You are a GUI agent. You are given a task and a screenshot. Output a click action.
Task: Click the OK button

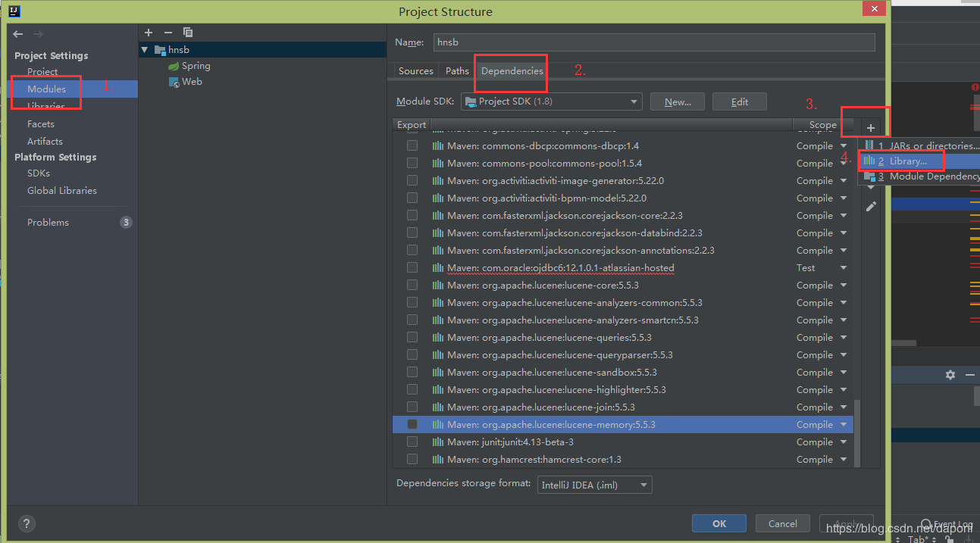pyautogui.click(x=719, y=523)
